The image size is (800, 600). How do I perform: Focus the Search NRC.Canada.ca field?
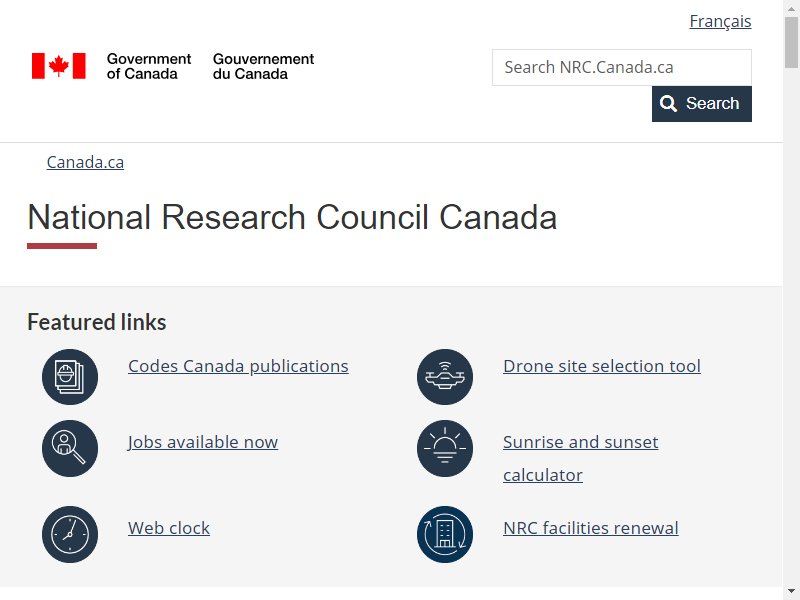pyautogui.click(x=621, y=67)
